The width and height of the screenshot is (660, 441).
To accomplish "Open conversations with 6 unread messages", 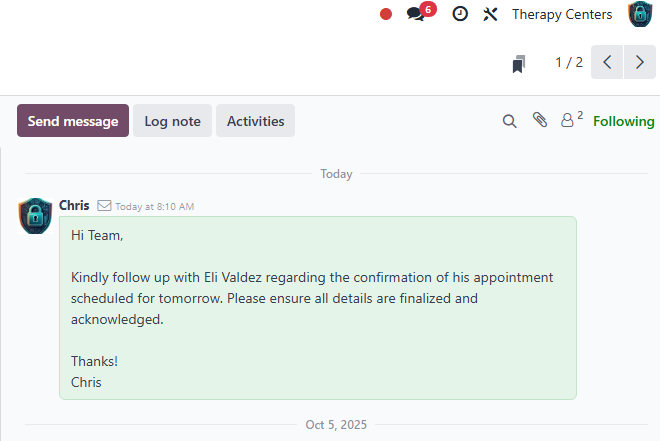I will [416, 14].
